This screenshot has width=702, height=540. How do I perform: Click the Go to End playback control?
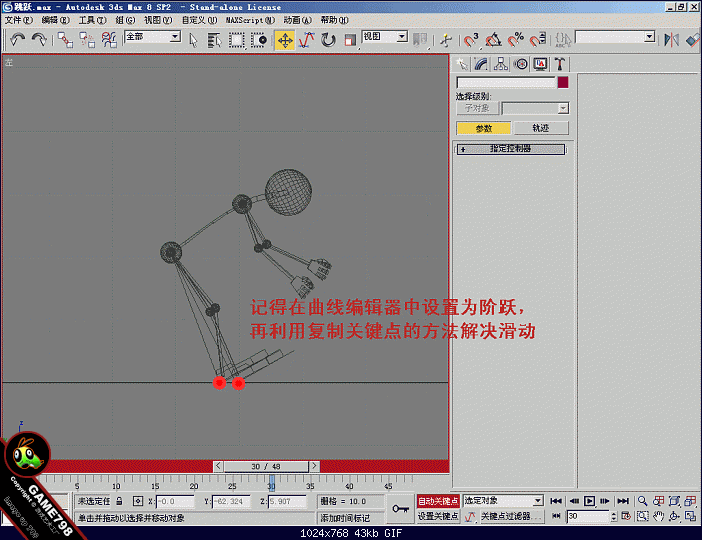pyautogui.click(x=623, y=501)
